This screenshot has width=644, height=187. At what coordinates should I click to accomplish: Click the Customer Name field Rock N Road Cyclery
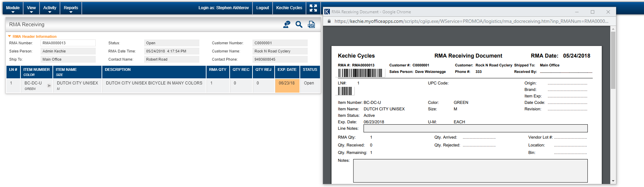[280, 51]
